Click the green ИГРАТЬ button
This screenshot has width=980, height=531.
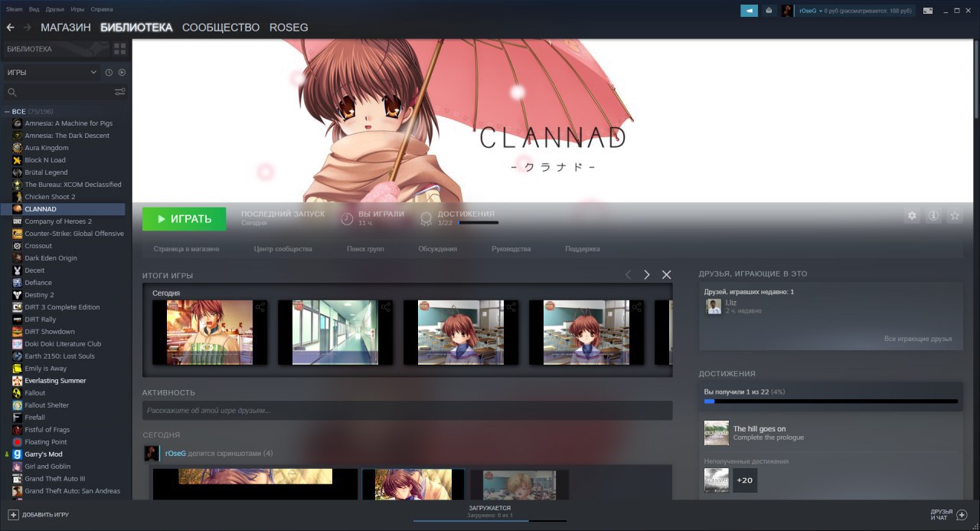point(184,219)
